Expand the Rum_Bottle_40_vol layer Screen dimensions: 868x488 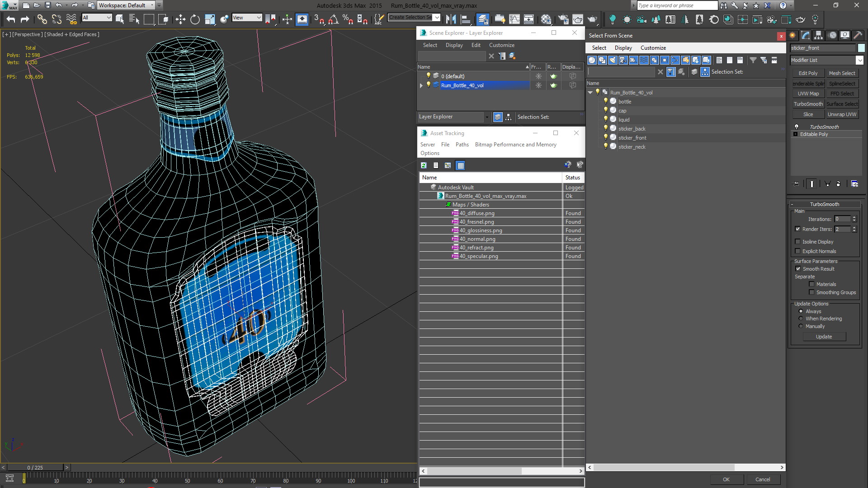click(x=421, y=85)
